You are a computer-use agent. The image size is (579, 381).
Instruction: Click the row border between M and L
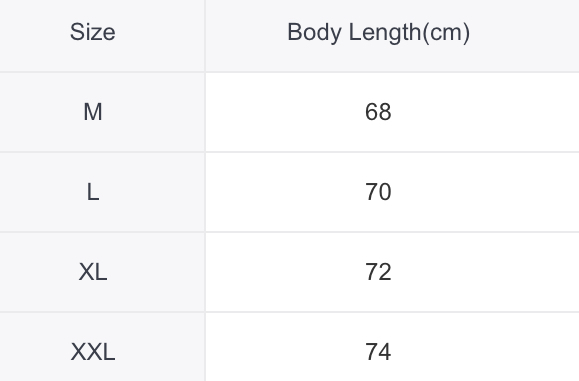(290, 152)
